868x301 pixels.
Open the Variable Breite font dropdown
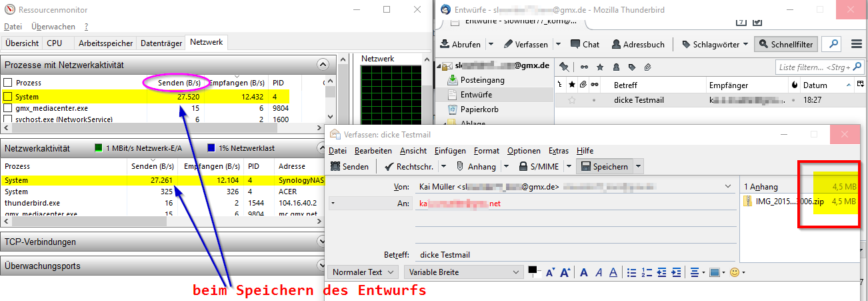(x=464, y=272)
